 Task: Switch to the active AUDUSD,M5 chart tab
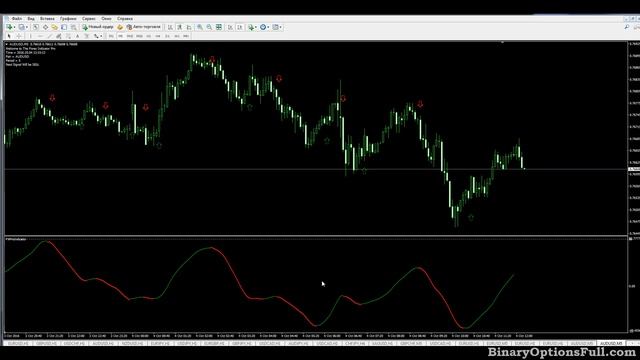[x=611, y=344]
